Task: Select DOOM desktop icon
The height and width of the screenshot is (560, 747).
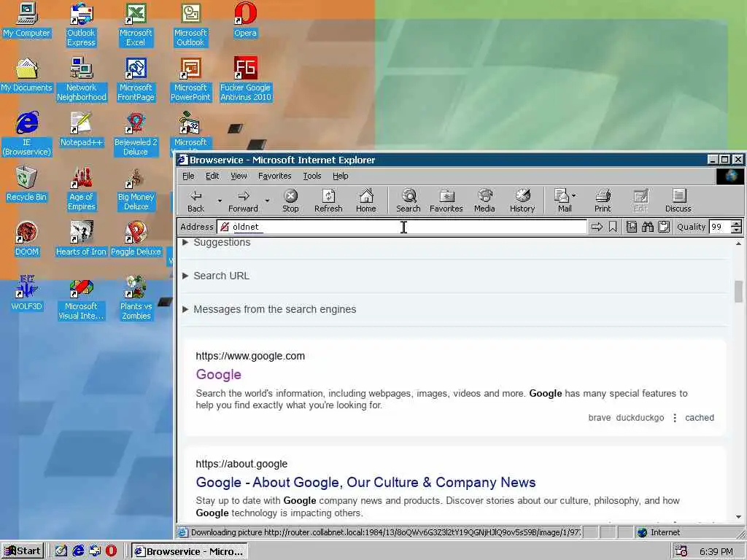Action: 27,239
